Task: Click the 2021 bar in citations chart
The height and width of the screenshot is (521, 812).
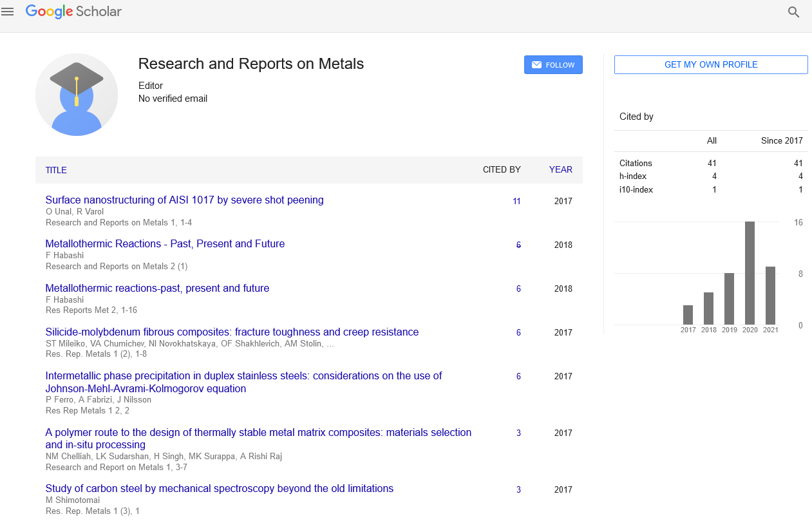Action: click(x=770, y=296)
